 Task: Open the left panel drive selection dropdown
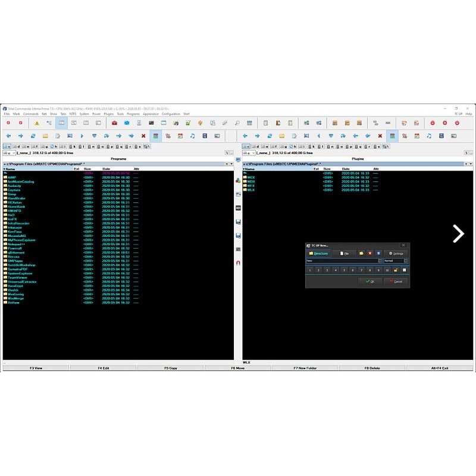coord(10,153)
